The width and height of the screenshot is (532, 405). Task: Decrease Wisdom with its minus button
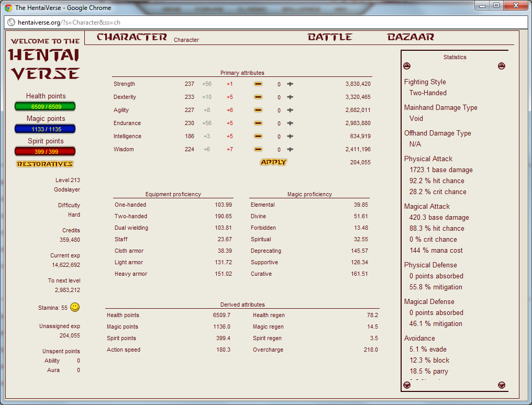pos(258,149)
